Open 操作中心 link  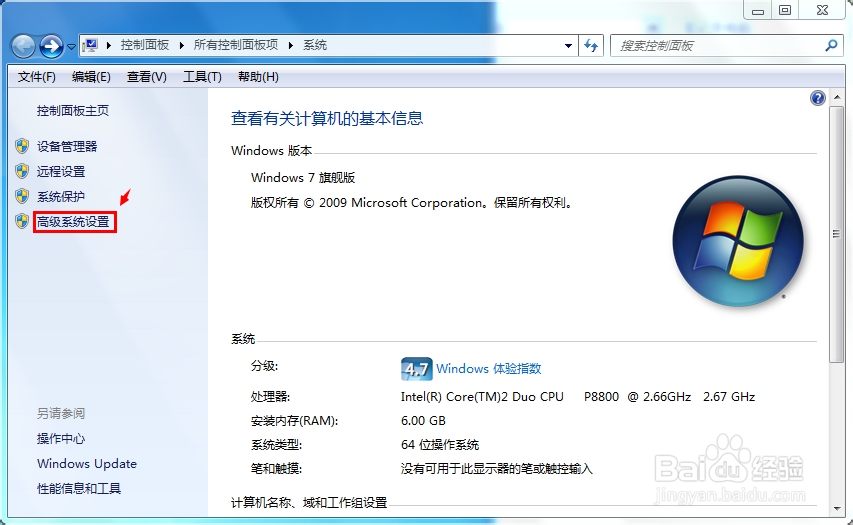click(x=61, y=438)
